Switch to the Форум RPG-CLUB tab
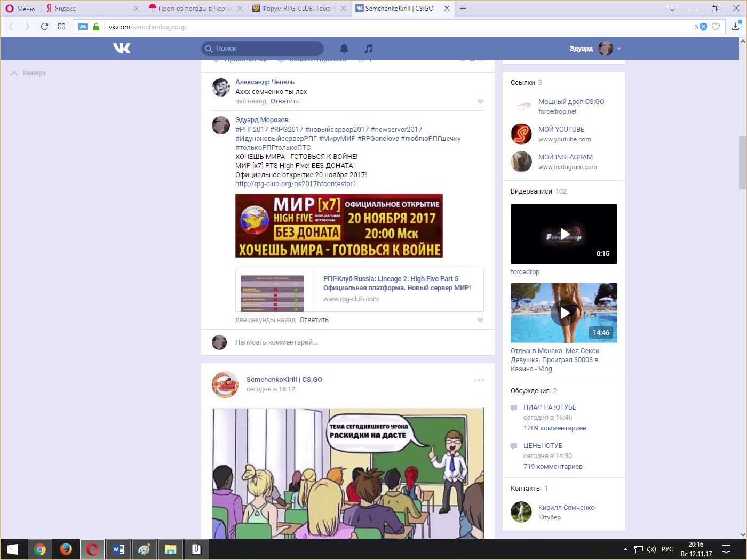747x560 pixels. (299, 9)
